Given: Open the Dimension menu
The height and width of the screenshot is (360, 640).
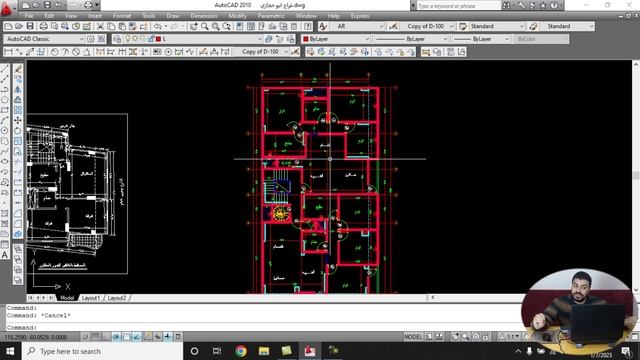Looking at the screenshot, I should tap(204, 16).
